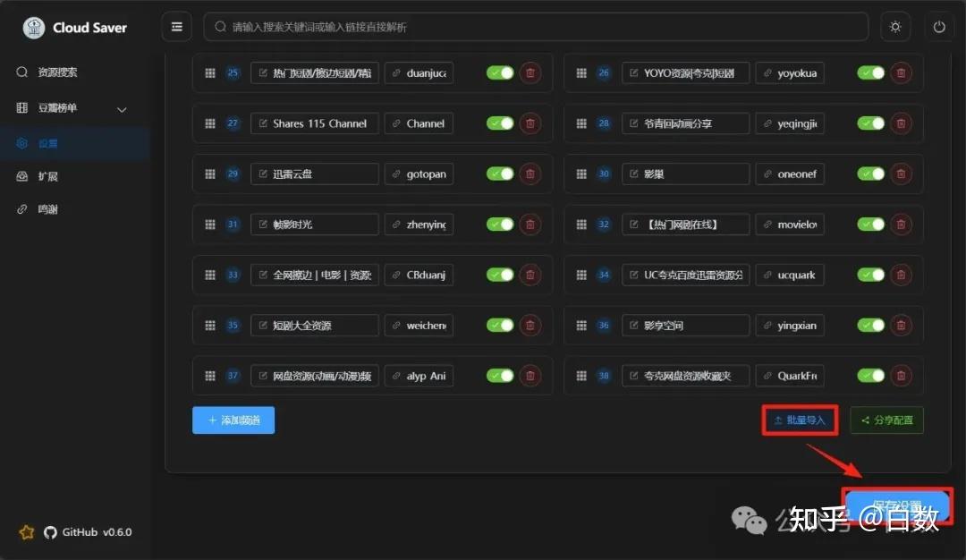Select the 扩展 extensions item in sidebar
The height and width of the screenshot is (560, 966).
coord(49,175)
